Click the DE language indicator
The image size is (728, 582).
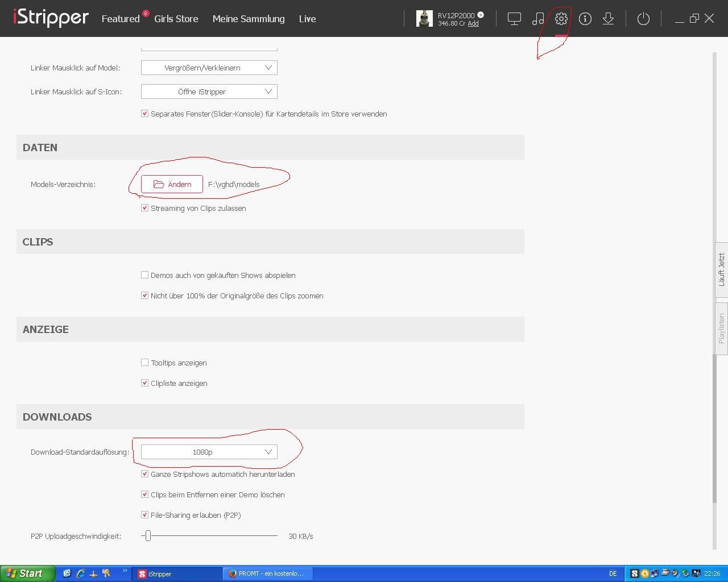point(613,573)
